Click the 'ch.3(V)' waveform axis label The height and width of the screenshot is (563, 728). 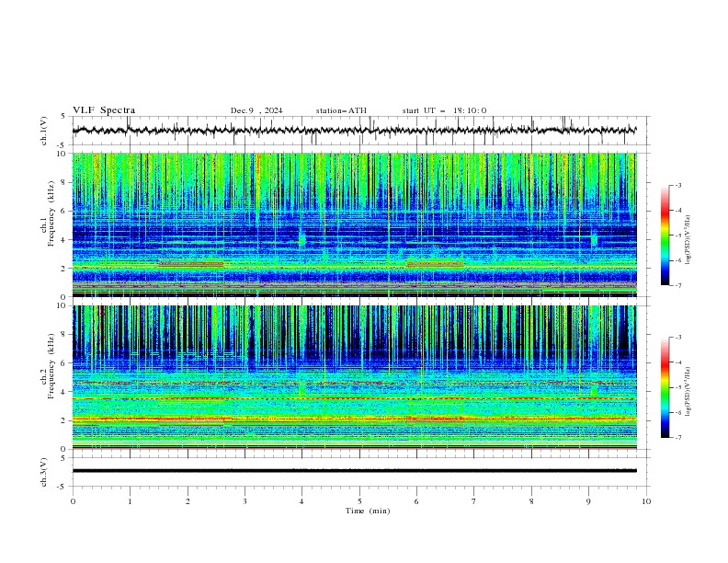(44, 473)
